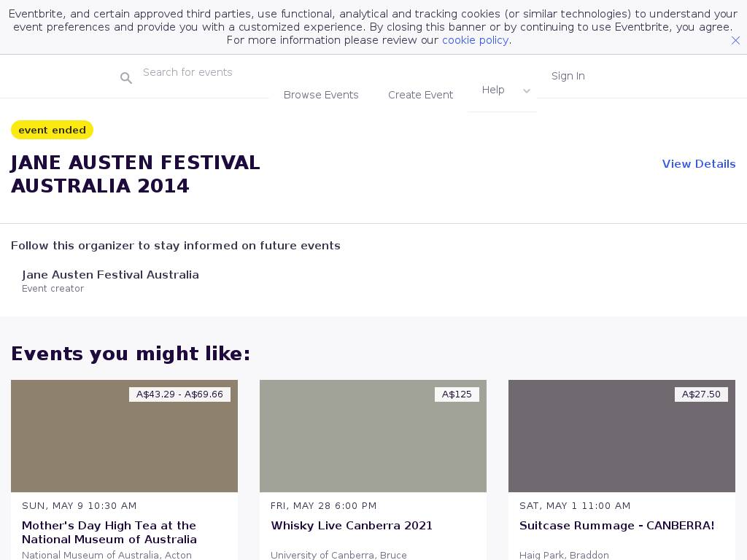Open the Help menu
747x560 pixels.
tap(493, 90)
